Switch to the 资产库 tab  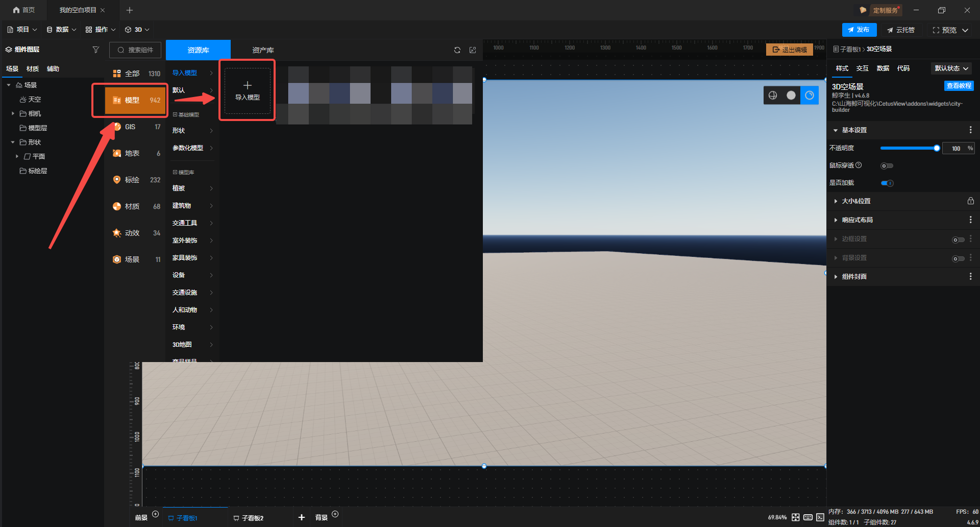[x=263, y=50]
